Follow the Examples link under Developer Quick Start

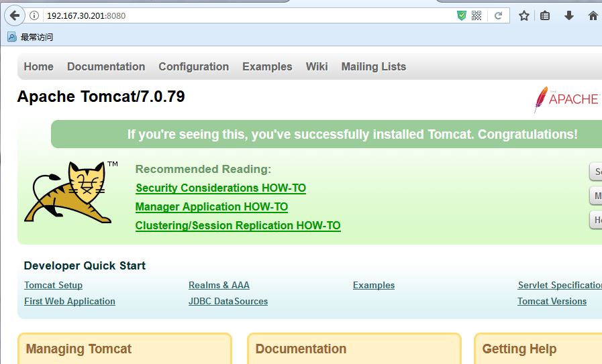tap(374, 286)
